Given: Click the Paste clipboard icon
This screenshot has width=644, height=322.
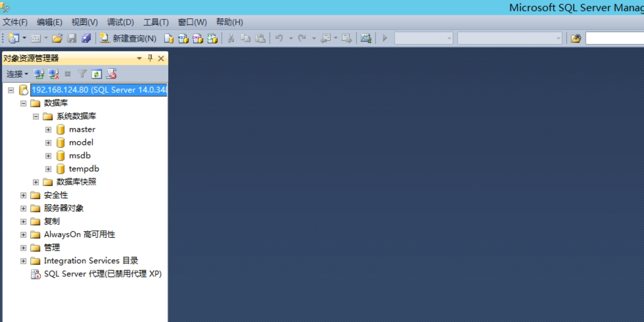Looking at the screenshot, I should [x=260, y=38].
